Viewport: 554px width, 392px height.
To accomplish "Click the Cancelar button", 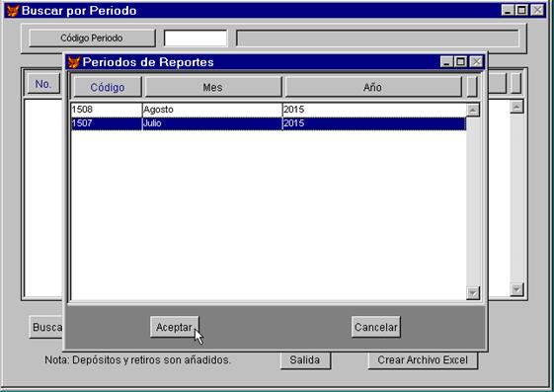I will [375, 327].
